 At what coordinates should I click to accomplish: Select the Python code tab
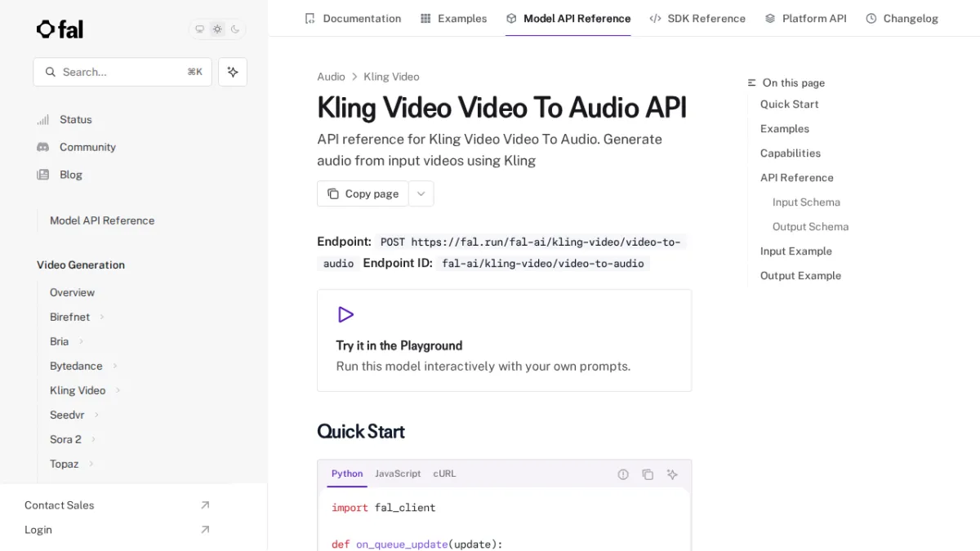(347, 473)
